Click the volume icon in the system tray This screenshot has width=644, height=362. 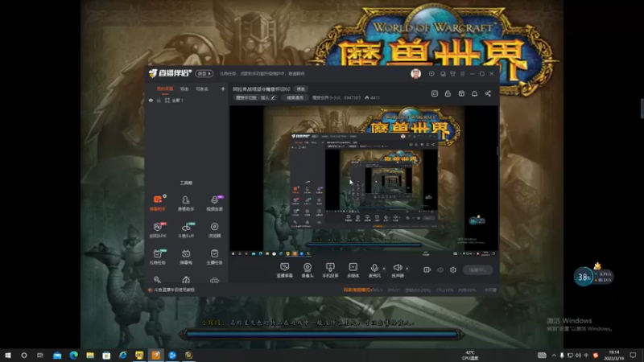point(578,355)
